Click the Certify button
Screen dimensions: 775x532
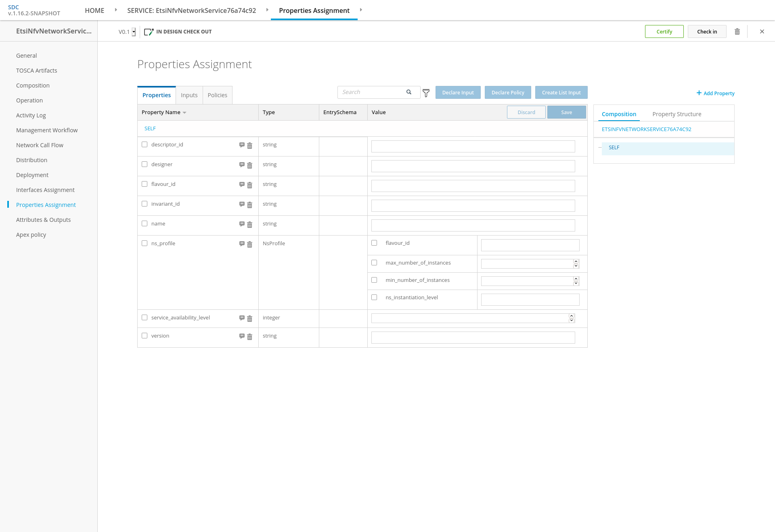pos(664,31)
